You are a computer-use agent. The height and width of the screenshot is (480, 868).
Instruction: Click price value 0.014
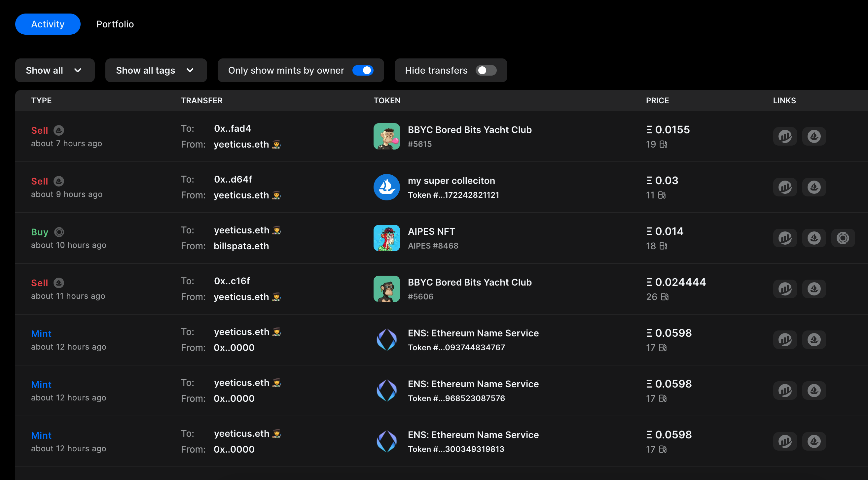[669, 232]
